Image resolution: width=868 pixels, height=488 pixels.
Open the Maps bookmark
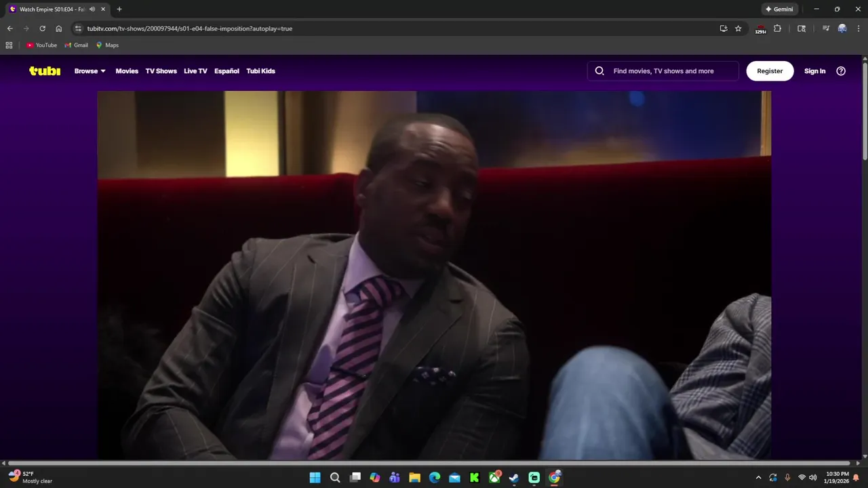coord(107,45)
